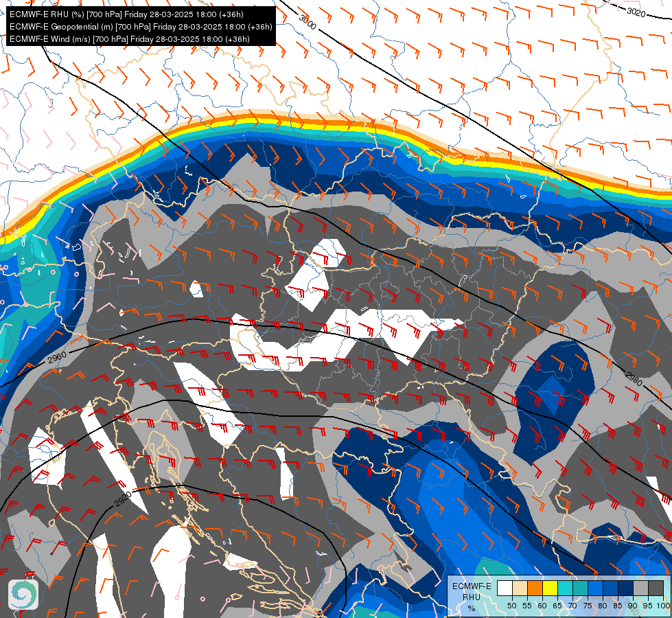Select the light gray 90-95 legend swatch
Screen dimensions: 672x618
tap(640, 588)
